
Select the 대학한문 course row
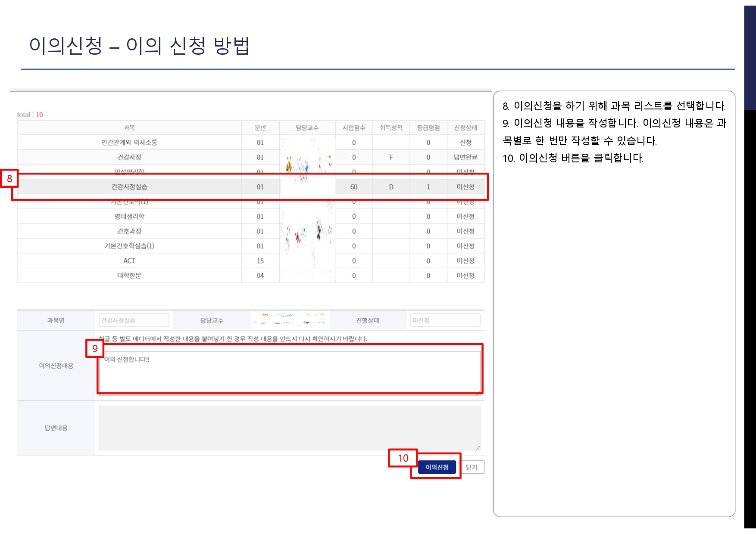[x=251, y=276]
